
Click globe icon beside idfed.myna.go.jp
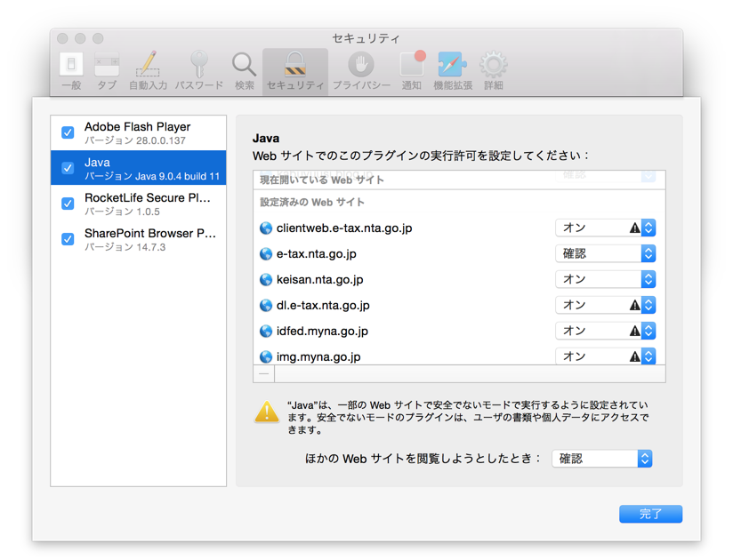(266, 331)
